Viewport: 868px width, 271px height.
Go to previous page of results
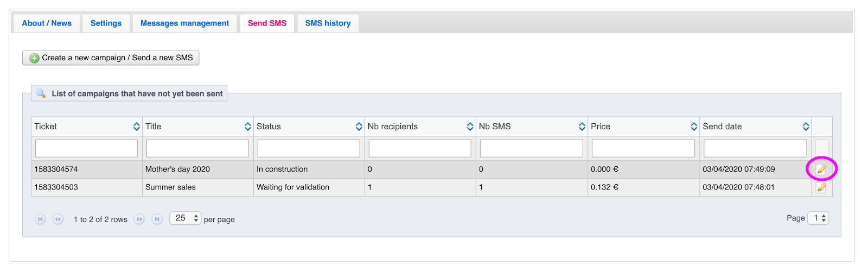click(x=58, y=219)
